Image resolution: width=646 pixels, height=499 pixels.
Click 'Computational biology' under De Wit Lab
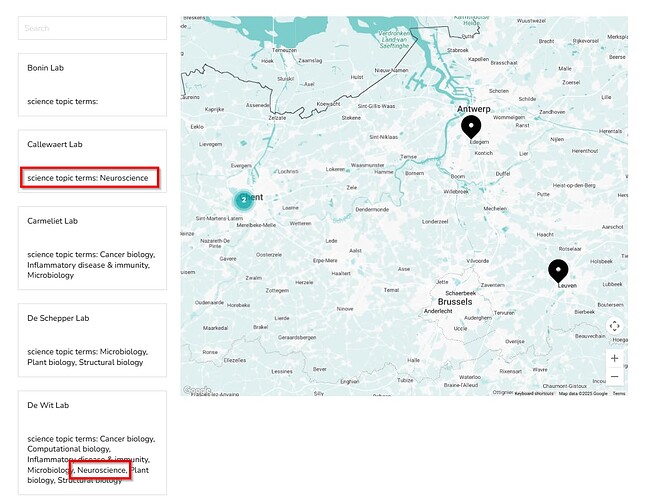click(68, 449)
